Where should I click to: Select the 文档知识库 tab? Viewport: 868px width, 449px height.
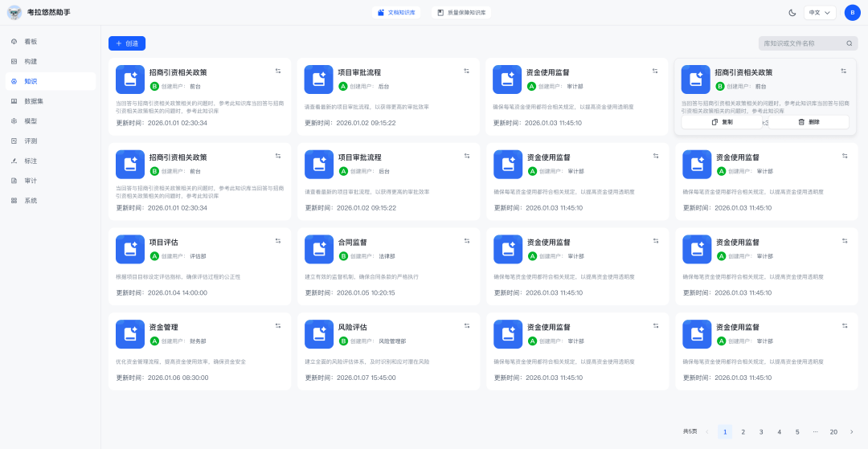tap(397, 13)
